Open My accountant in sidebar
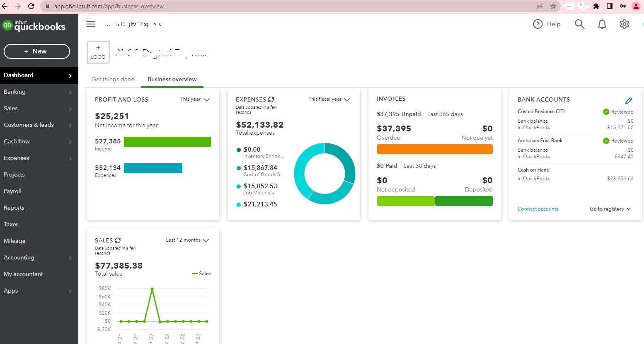 point(39,274)
